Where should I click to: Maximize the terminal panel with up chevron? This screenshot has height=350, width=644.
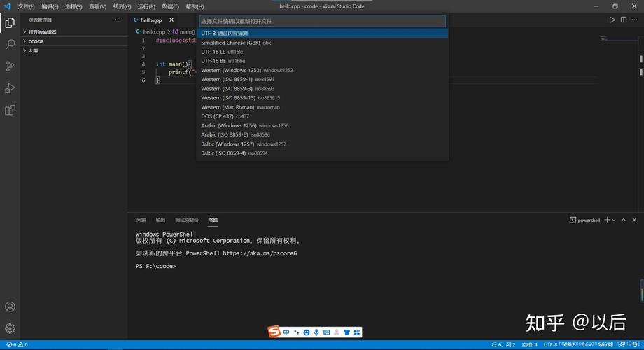pos(624,220)
